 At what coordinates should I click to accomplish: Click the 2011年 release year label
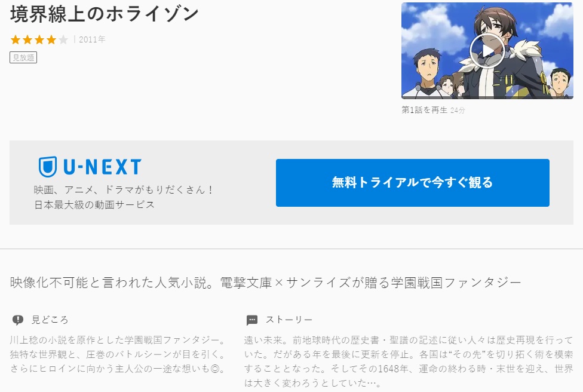coord(92,39)
